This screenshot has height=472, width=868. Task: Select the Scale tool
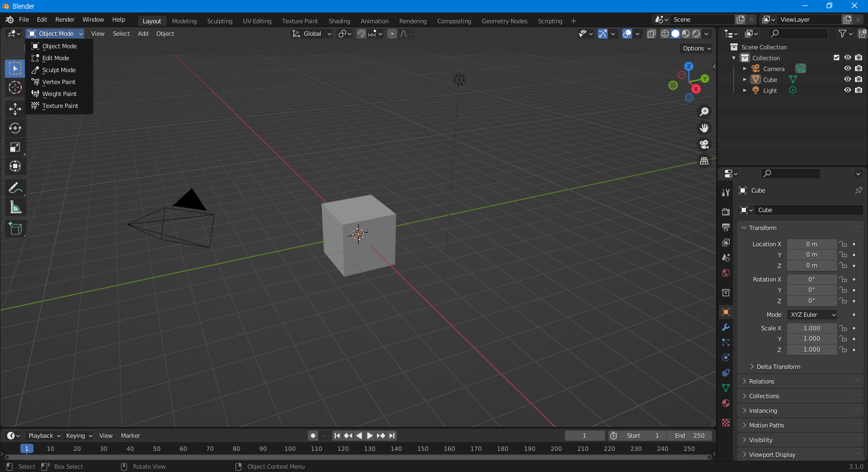[x=15, y=147]
